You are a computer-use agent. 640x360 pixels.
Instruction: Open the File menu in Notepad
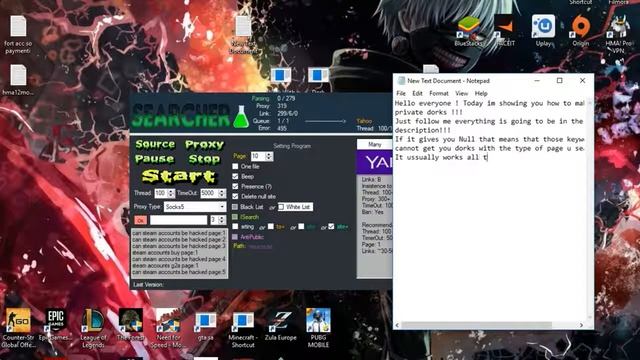(401, 93)
